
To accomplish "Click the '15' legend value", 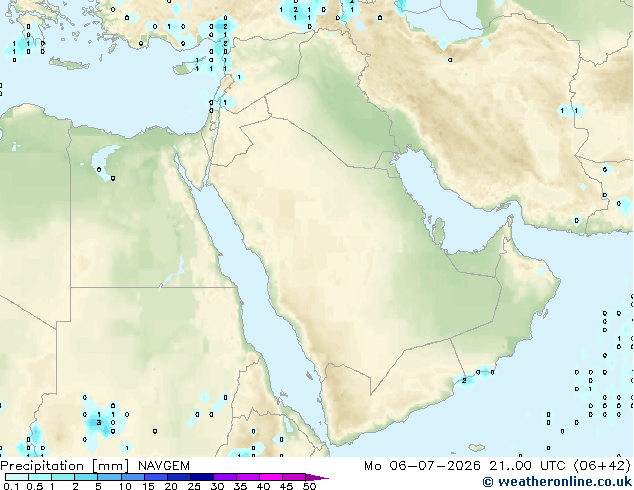I will (x=148, y=486).
